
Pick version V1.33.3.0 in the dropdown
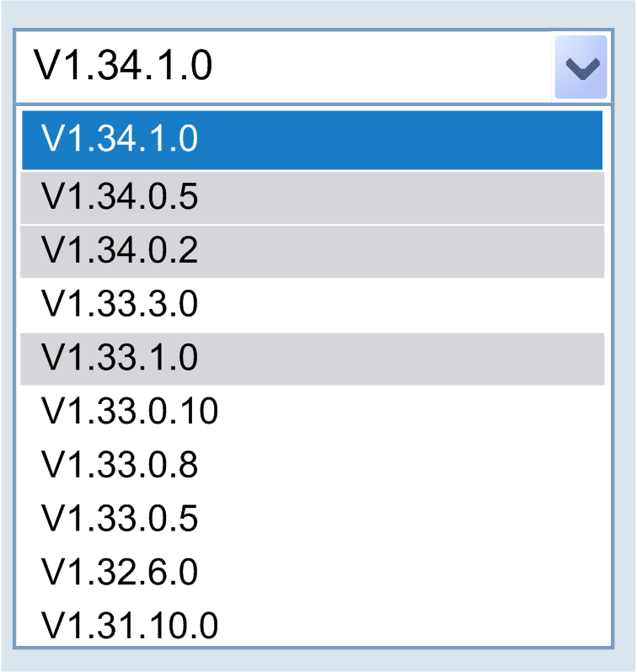pyautogui.click(x=312, y=305)
